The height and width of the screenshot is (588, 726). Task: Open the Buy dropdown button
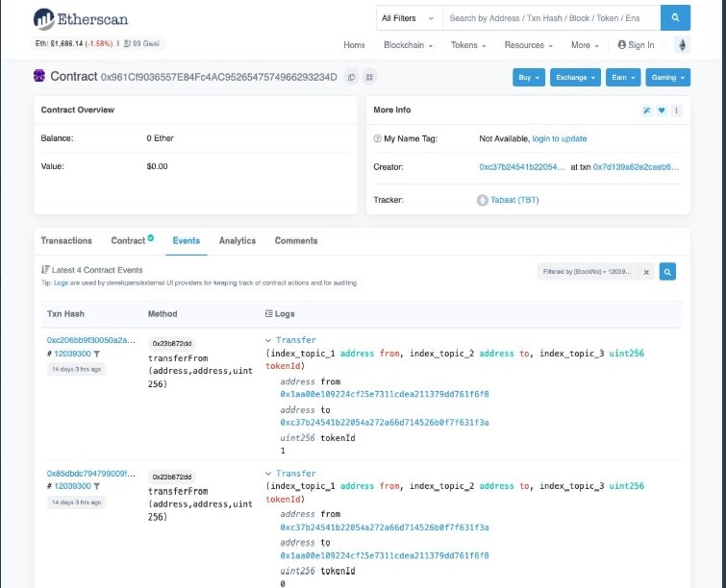[528, 77]
